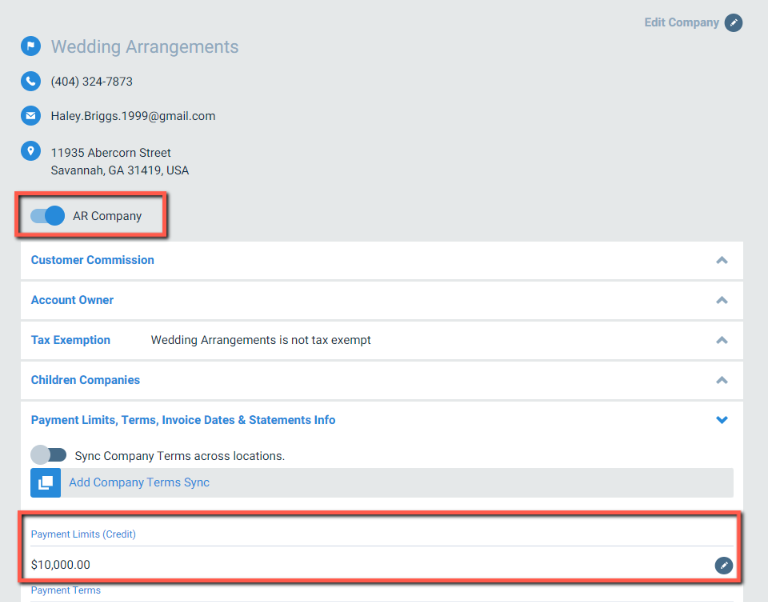Click 'Wedding Arrangements is not tax exempt' text
This screenshot has height=602, width=768.
(261, 340)
